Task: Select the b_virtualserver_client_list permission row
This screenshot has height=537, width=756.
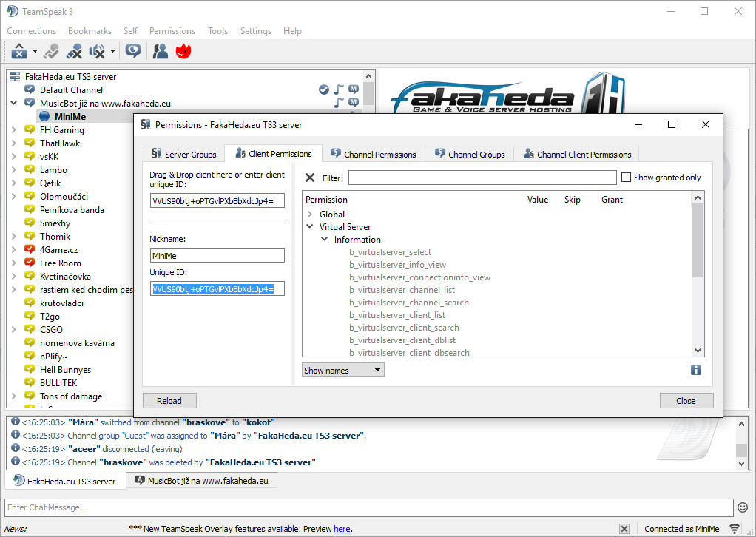Action: 396,315
